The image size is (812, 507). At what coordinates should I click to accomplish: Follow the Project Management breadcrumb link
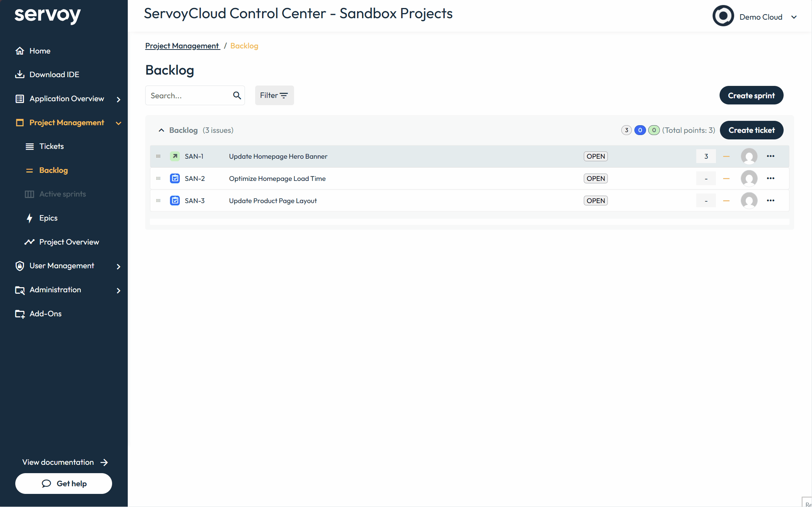pos(182,46)
